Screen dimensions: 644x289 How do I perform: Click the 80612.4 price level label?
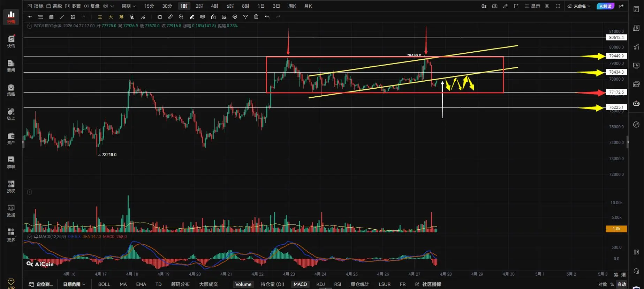click(x=616, y=38)
